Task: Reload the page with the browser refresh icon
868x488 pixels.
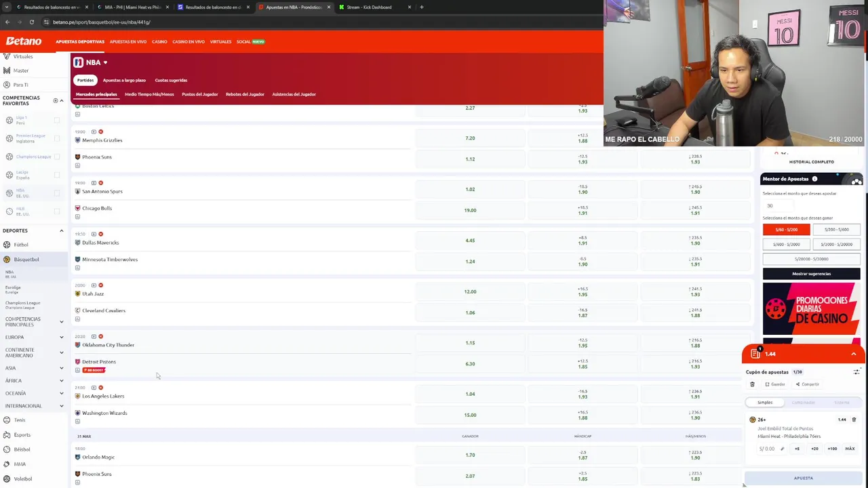Action: (x=31, y=22)
